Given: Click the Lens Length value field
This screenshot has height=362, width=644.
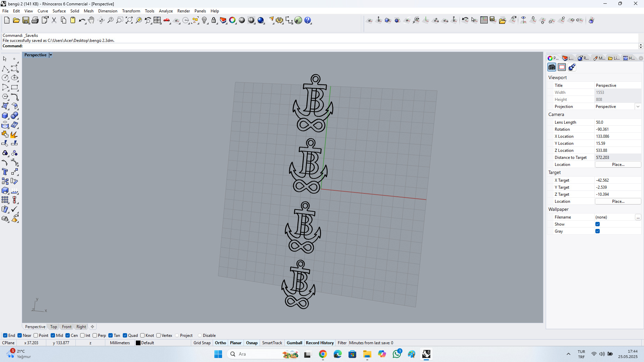Looking at the screenshot, I should point(617,122).
